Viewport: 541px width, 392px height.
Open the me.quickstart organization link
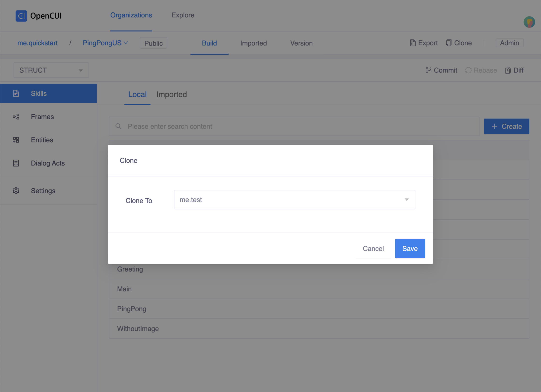coord(38,43)
